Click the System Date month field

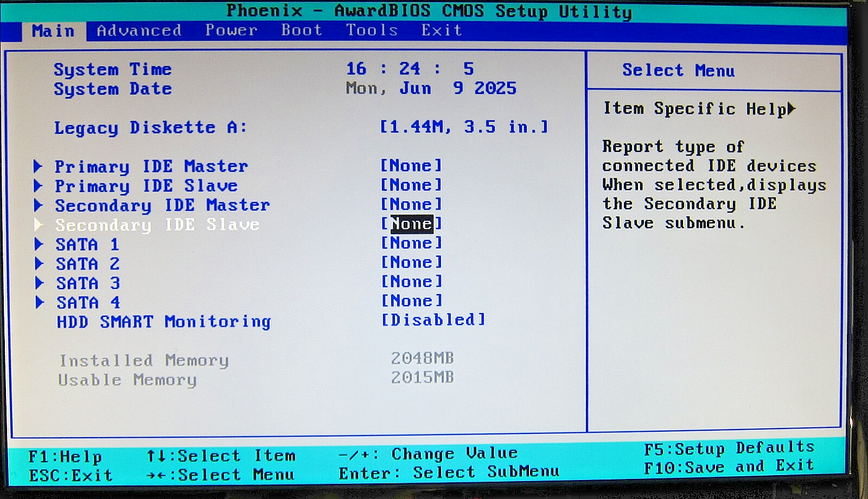pyautogui.click(x=416, y=88)
